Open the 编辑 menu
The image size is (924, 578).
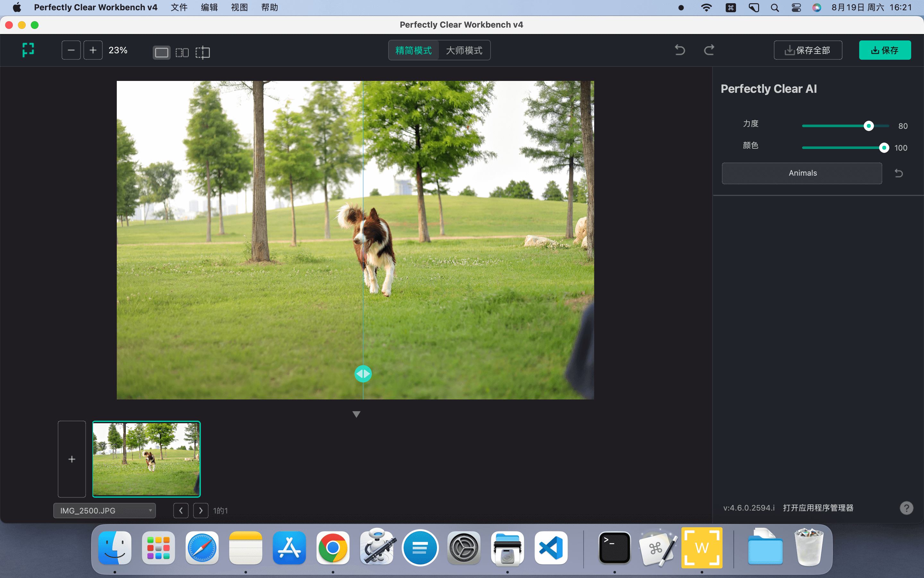[209, 8]
